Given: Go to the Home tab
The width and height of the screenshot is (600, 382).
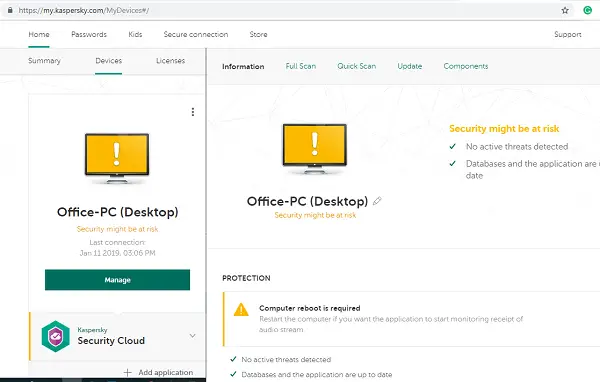Looking at the screenshot, I should pyautogui.click(x=39, y=34).
